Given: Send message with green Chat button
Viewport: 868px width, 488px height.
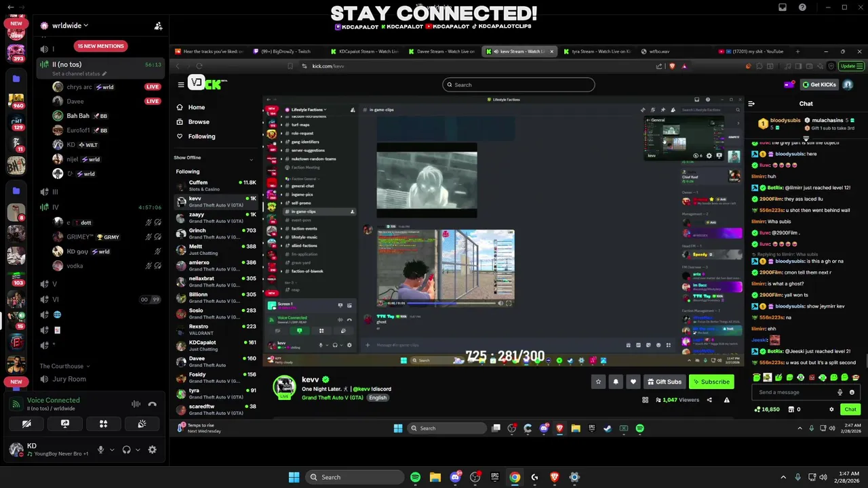Looking at the screenshot, I should tap(850, 409).
